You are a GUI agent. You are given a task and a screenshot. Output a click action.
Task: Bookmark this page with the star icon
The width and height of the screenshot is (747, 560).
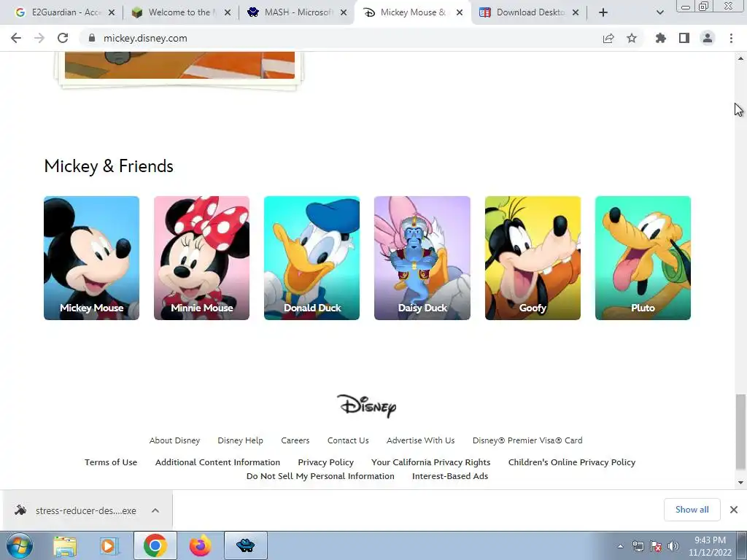click(632, 38)
